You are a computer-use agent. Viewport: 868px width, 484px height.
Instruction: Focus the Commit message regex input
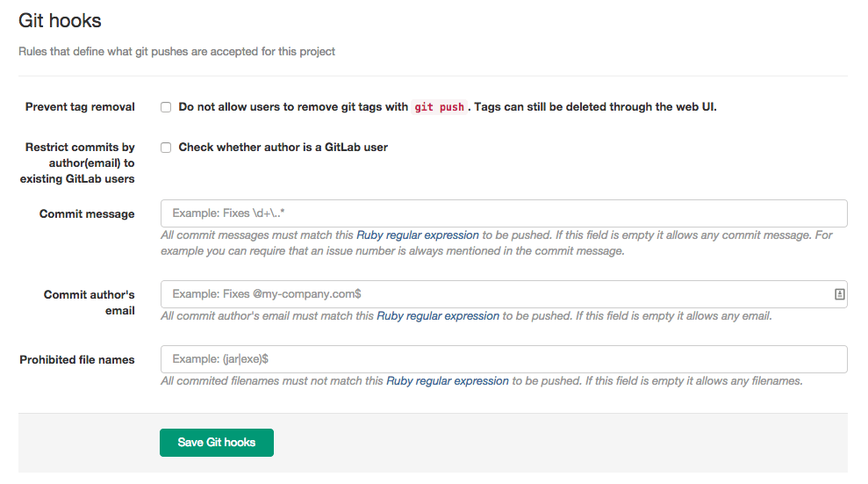point(503,213)
